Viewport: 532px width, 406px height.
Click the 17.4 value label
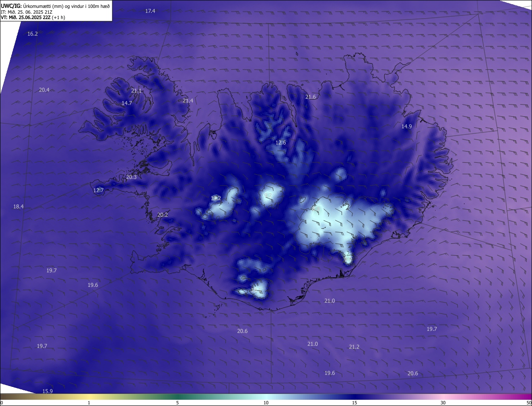pos(150,11)
